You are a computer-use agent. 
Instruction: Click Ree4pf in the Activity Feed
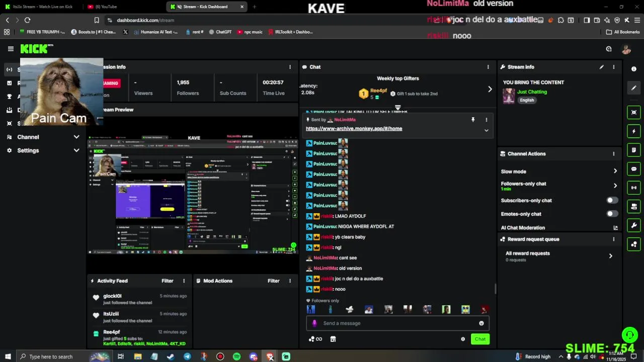tap(112, 332)
